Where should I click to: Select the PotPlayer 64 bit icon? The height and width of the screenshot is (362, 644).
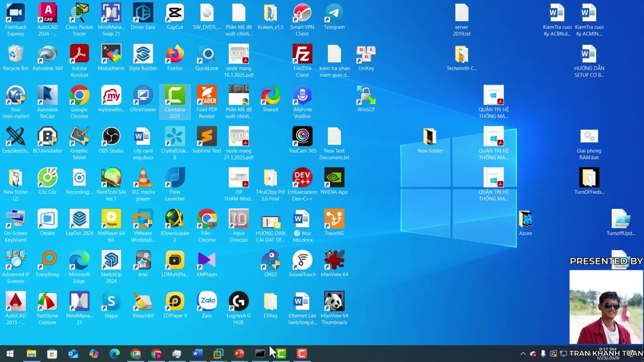[111, 226]
